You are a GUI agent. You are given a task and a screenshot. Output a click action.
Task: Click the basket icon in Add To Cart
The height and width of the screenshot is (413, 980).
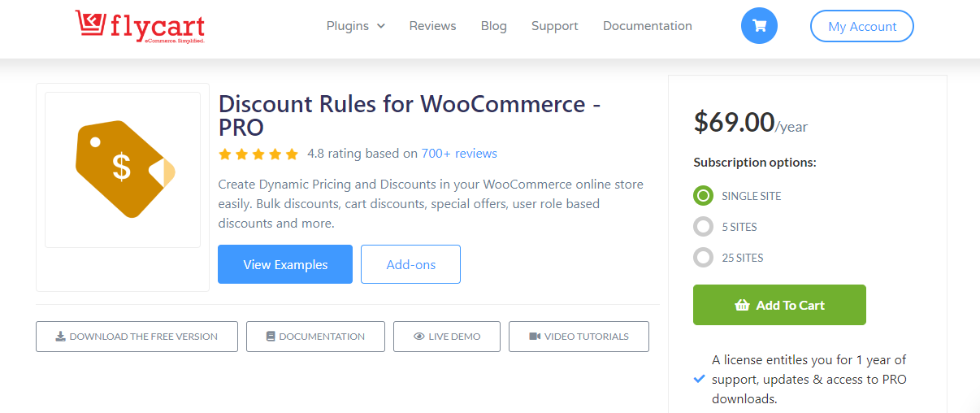tap(742, 306)
